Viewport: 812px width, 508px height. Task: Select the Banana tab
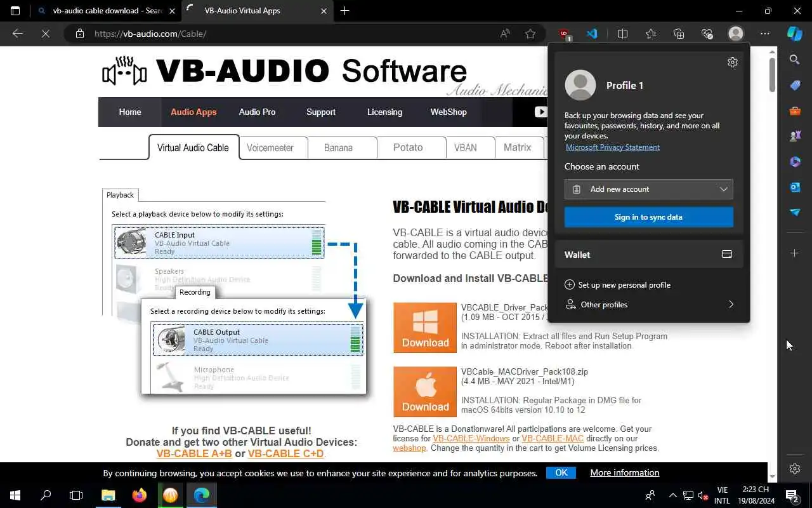[x=342, y=148]
